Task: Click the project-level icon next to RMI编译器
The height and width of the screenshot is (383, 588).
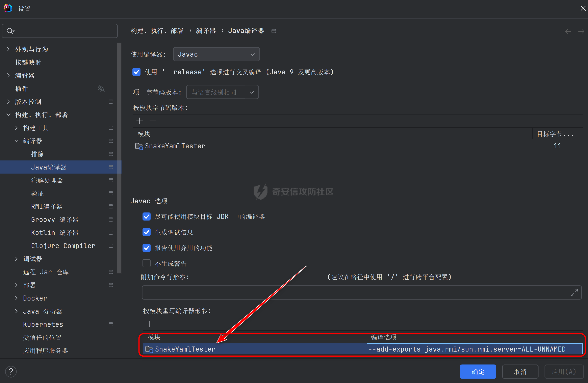Action: coord(111,206)
